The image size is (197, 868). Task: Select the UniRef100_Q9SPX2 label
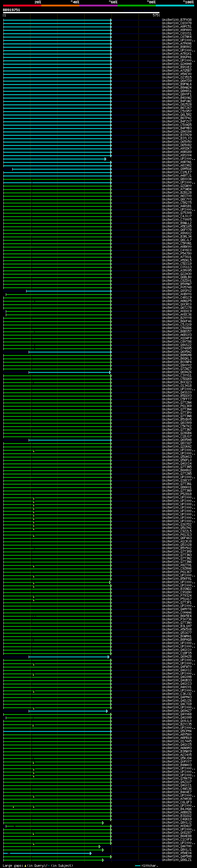pyautogui.click(x=177, y=291)
